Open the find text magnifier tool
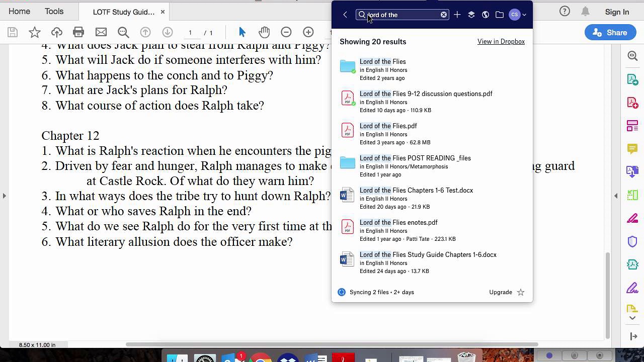 tap(123, 33)
